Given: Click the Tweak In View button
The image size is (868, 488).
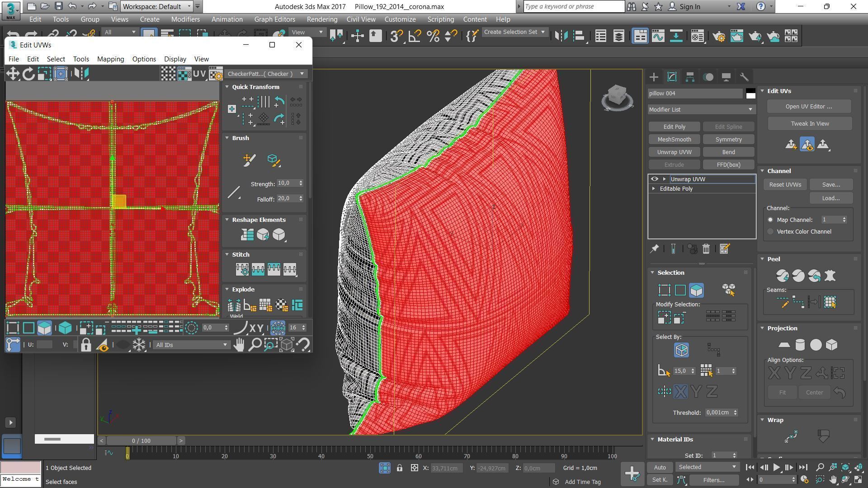Looking at the screenshot, I should tap(809, 123).
